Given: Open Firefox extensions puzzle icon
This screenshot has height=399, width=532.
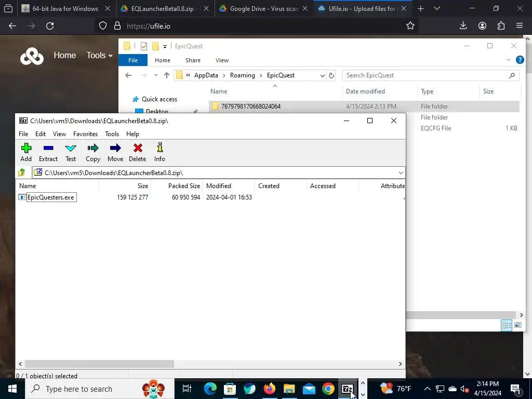Looking at the screenshot, I should [501, 26].
